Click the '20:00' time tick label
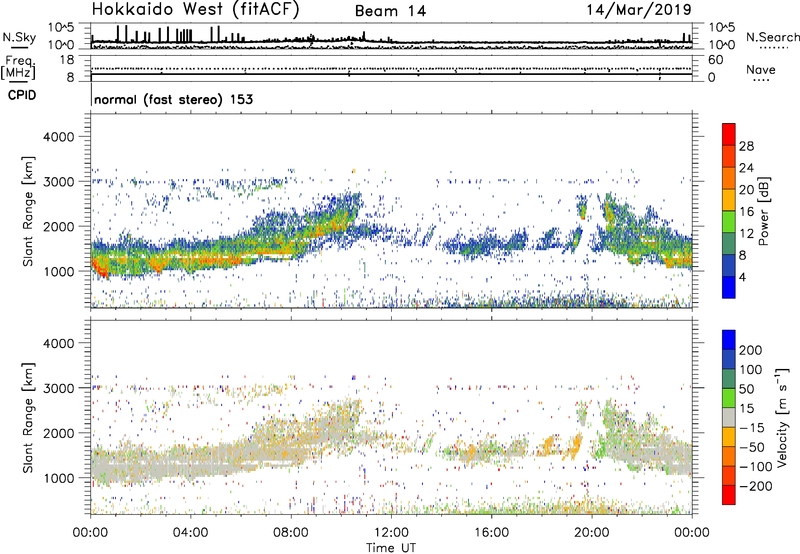Viewport: 800px width, 554px height. (x=592, y=533)
